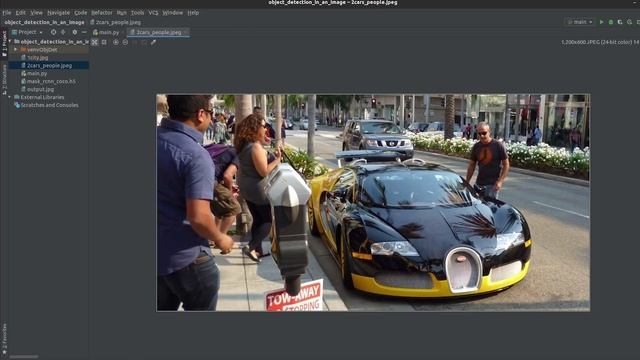Pick a color with the eyedropper icon
This screenshot has width=640, height=360.
(153, 42)
